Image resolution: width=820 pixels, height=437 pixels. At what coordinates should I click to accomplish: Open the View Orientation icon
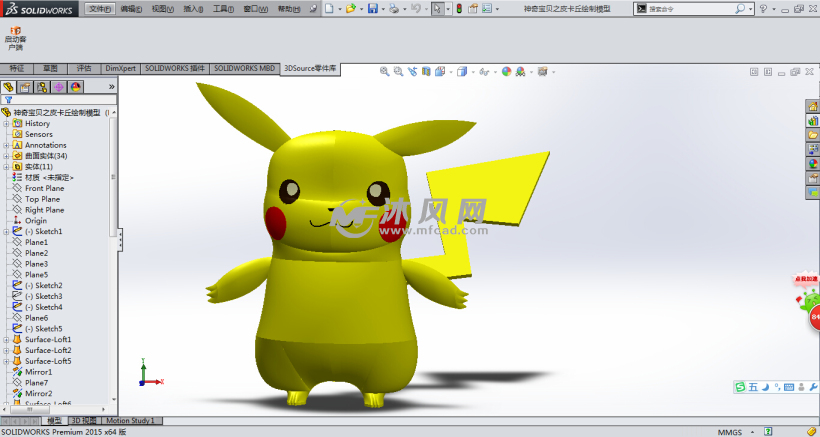pyautogui.click(x=440, y=72)
